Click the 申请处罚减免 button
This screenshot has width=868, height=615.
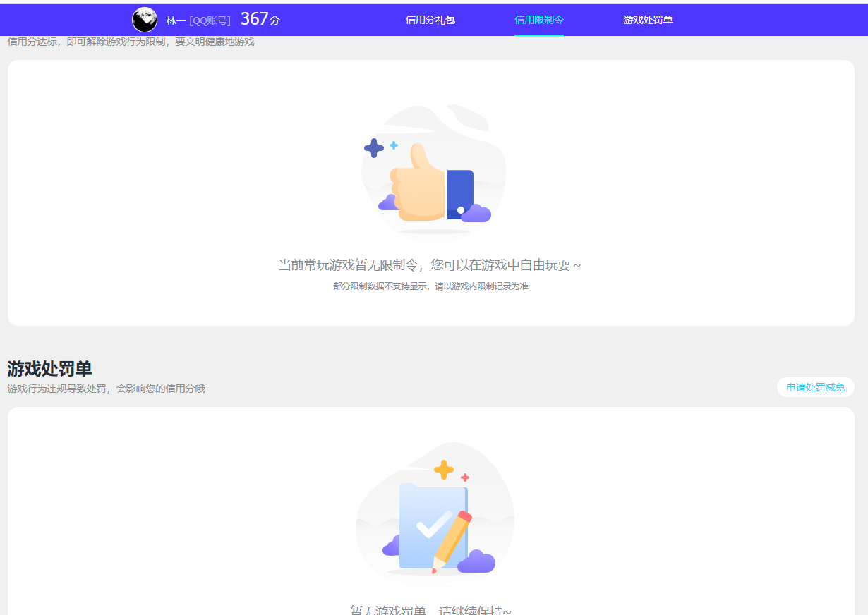(816, 387)
